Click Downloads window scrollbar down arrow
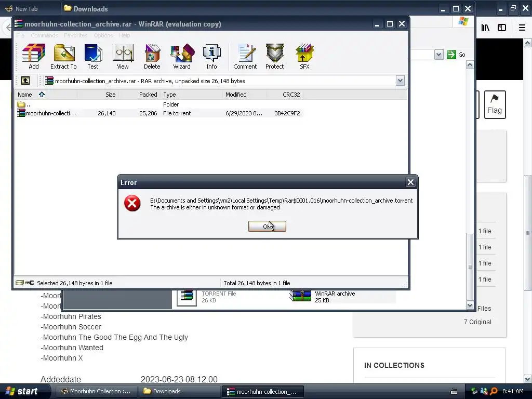The height and width of the screenshot is (399, 532). tap(470, 305)
